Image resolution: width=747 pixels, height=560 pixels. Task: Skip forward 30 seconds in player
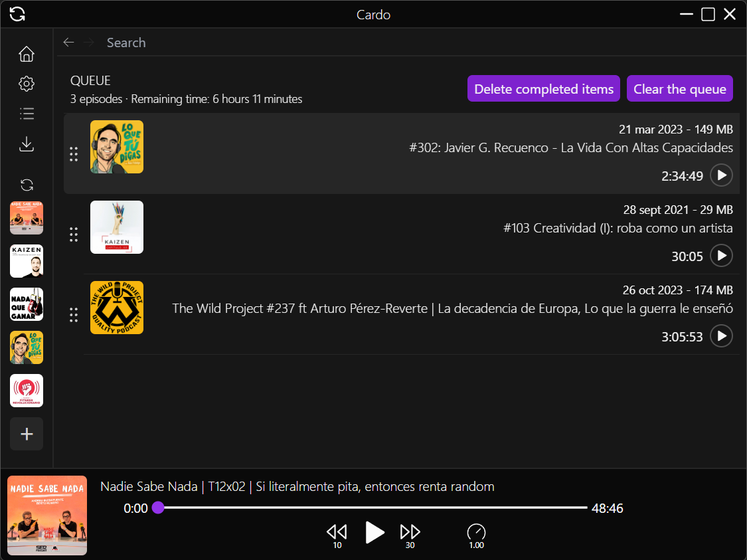[410, 535]
